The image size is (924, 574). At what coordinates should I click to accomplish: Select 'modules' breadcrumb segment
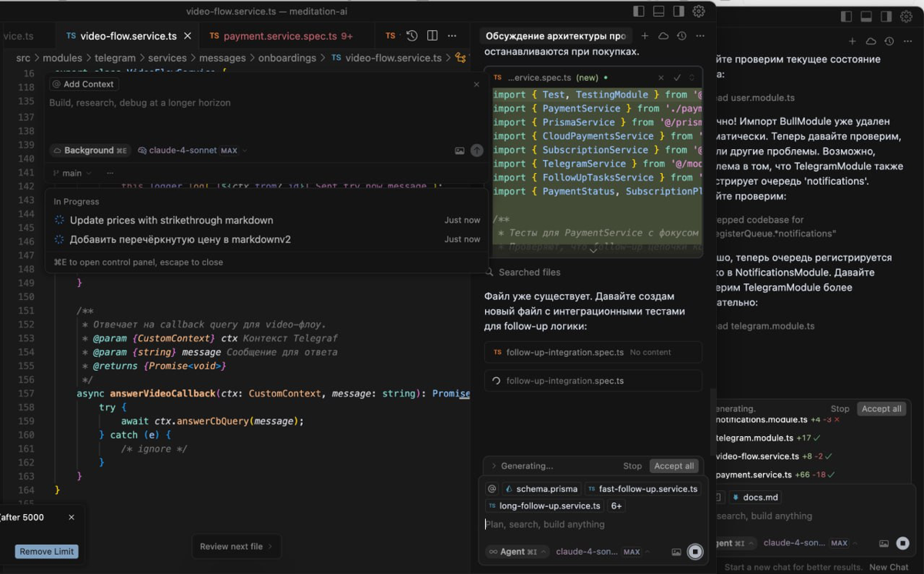[x=62, y=58]
